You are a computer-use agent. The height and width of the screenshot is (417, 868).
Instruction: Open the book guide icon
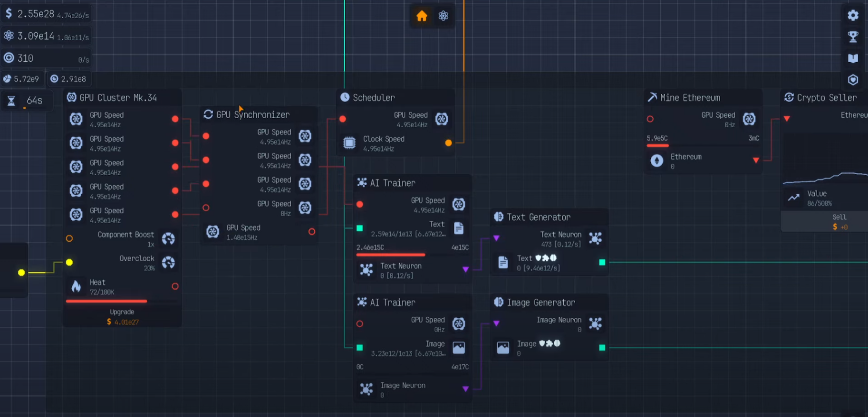click(x=853, y=58)
